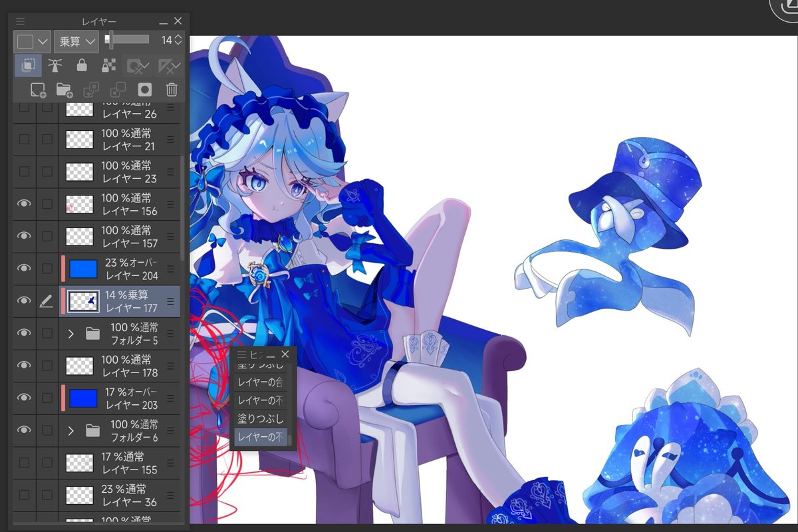Create a new layer folder

(x=65, y=90)
